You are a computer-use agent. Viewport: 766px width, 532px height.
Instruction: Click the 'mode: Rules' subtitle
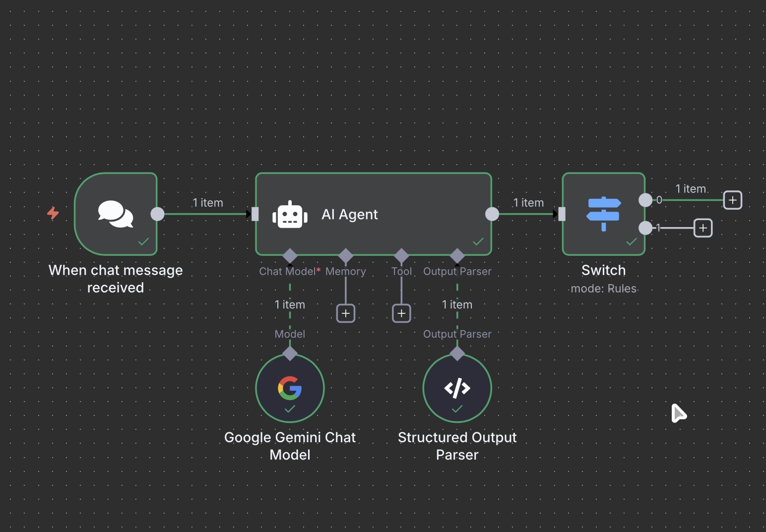603,289
